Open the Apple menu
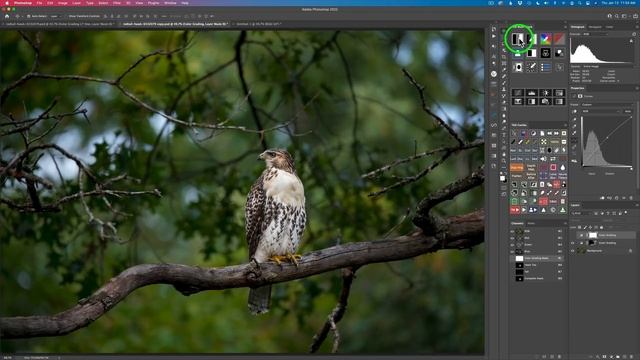The image size is (640, 360). coord(7,3)
